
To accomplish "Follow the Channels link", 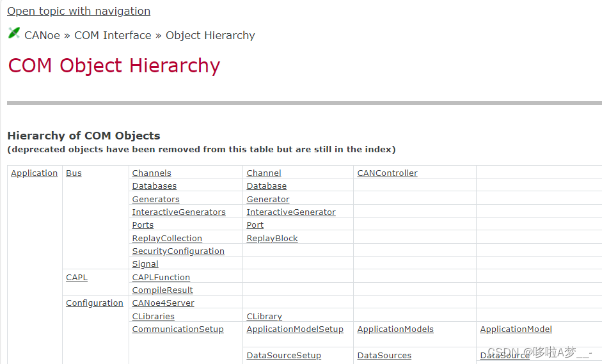I will (x=152, y=173).
